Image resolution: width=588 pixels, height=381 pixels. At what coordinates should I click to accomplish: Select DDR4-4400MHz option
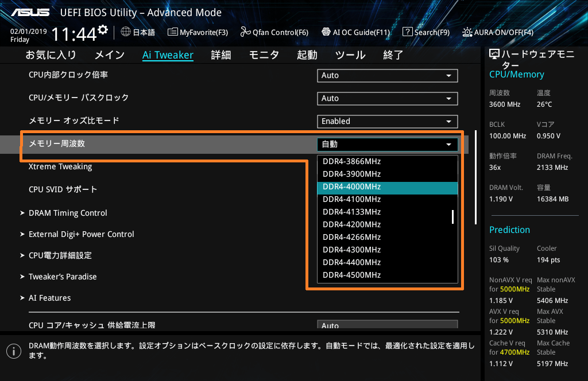point(388,263)
